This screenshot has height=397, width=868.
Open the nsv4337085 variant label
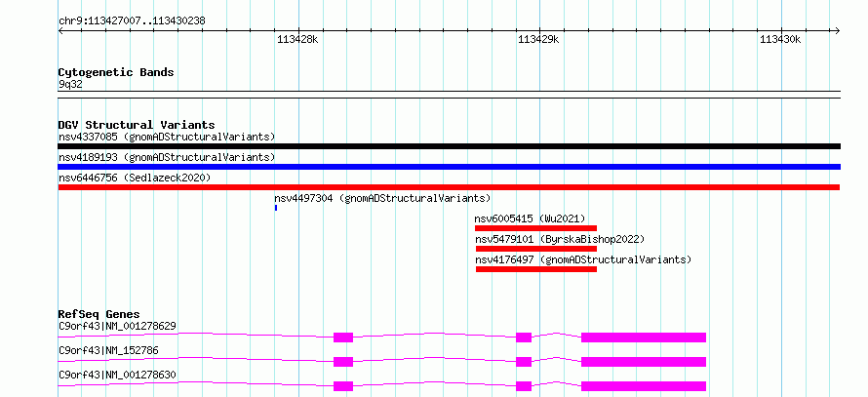click(167, 137)
